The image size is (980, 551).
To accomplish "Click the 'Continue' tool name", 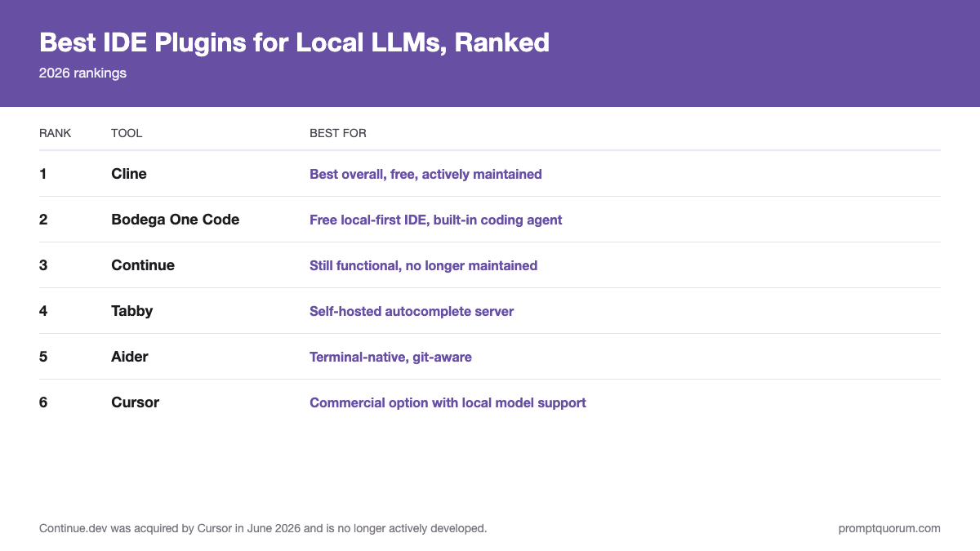I will (x=143, y=265).
